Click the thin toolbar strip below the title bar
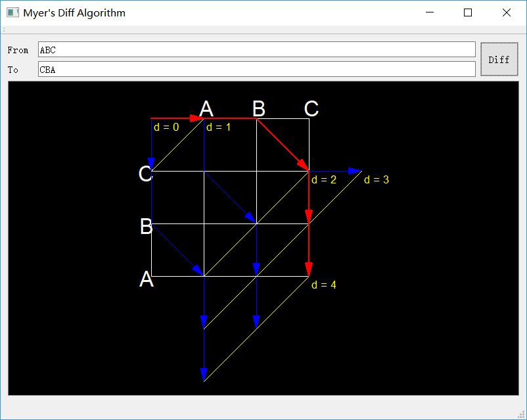Screen dimensions: 527x420 tap(263, 29)
